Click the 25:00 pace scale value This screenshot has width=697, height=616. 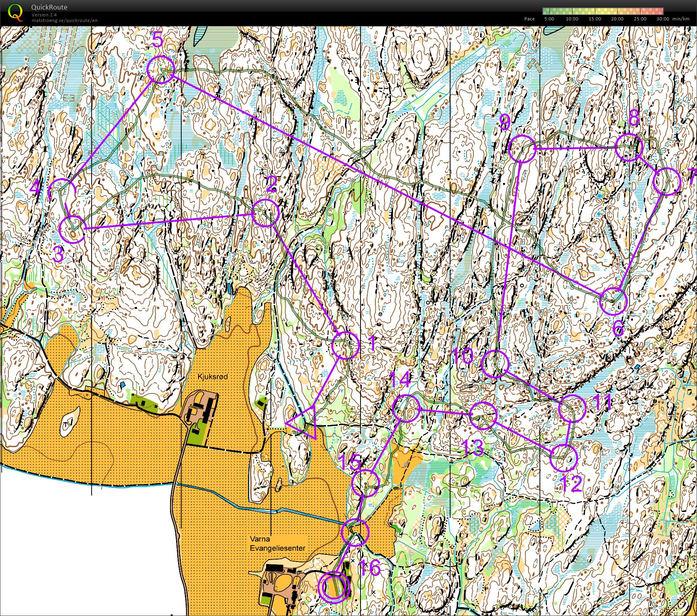[x=640, y=19]
